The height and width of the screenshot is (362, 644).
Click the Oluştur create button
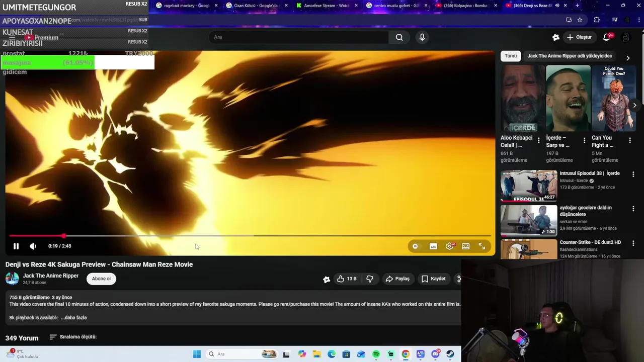(x=579, y=37)
